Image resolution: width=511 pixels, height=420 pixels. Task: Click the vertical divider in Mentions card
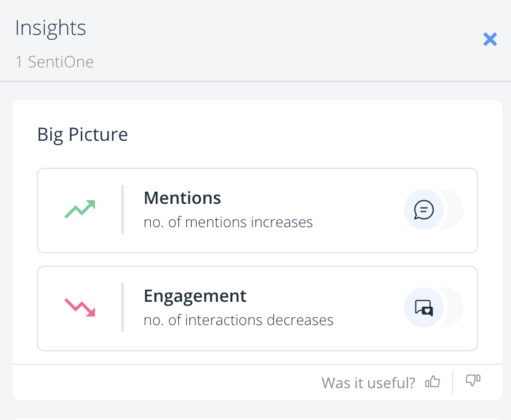[x=123, y=209]
